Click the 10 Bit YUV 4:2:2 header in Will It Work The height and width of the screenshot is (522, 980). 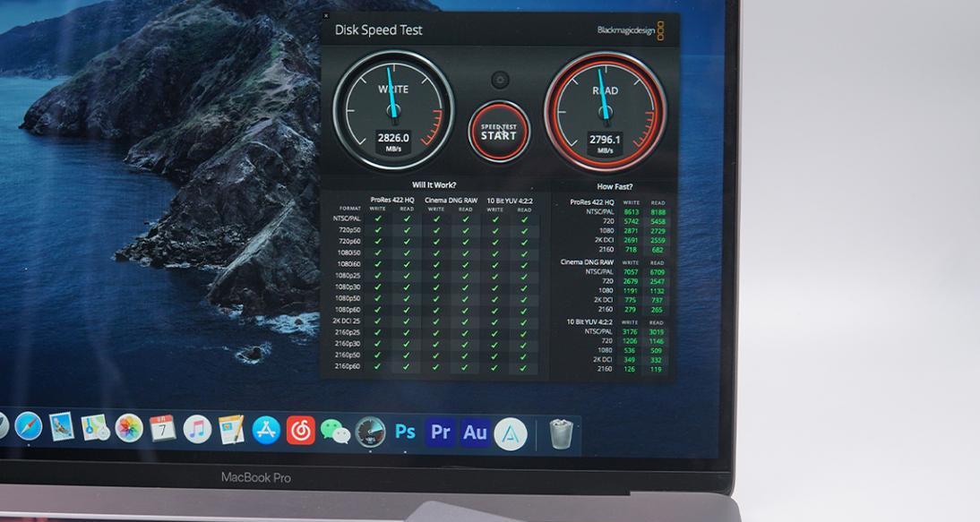tap(510, 201)
